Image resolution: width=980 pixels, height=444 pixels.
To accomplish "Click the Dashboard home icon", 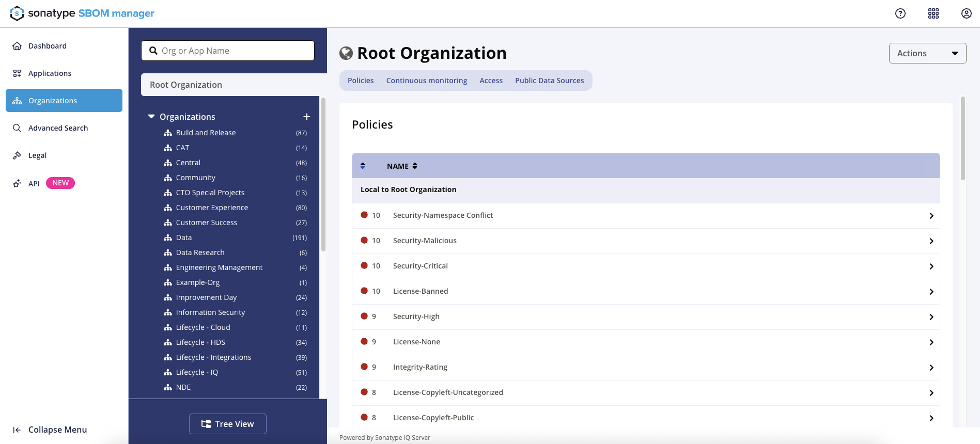I will [x=17, y=46].
